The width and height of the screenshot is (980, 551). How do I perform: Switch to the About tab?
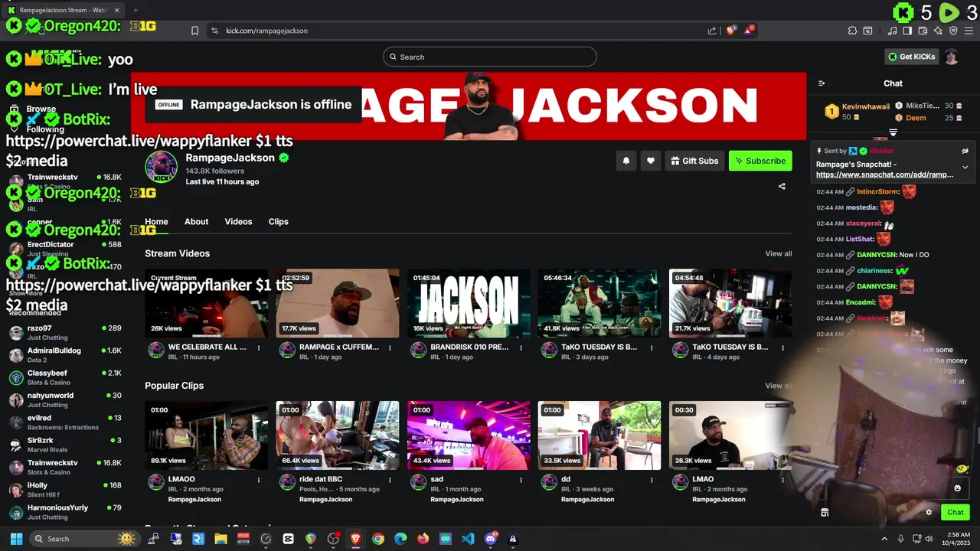tap(196, 221)
